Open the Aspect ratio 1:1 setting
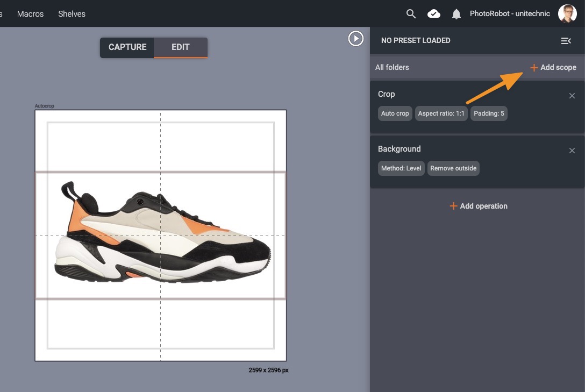Image resolution: width=585 pixels, height=392 pixels. coord(441,113)
